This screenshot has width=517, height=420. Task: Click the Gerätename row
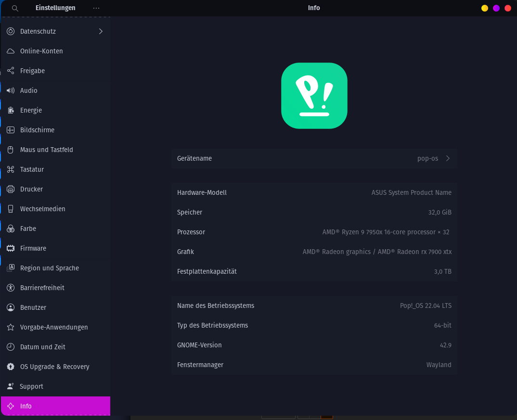314,158
